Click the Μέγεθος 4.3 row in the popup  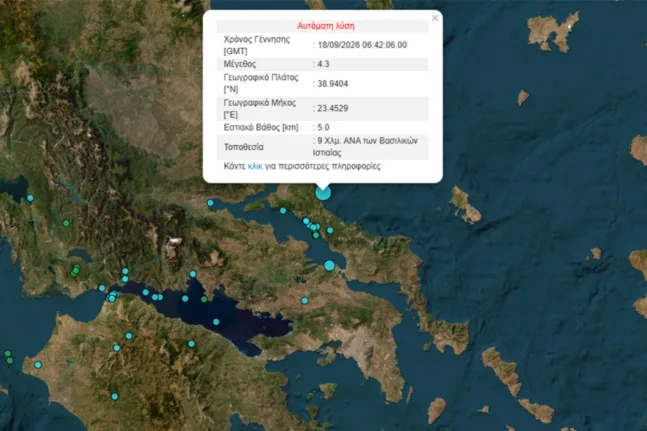[323, 64]
